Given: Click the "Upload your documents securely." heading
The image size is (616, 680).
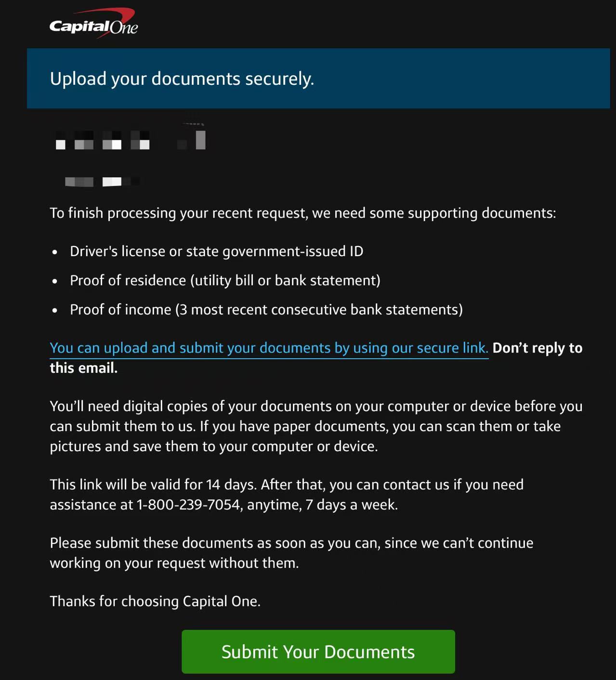Looking at the screenshot, I should [182, 78].
